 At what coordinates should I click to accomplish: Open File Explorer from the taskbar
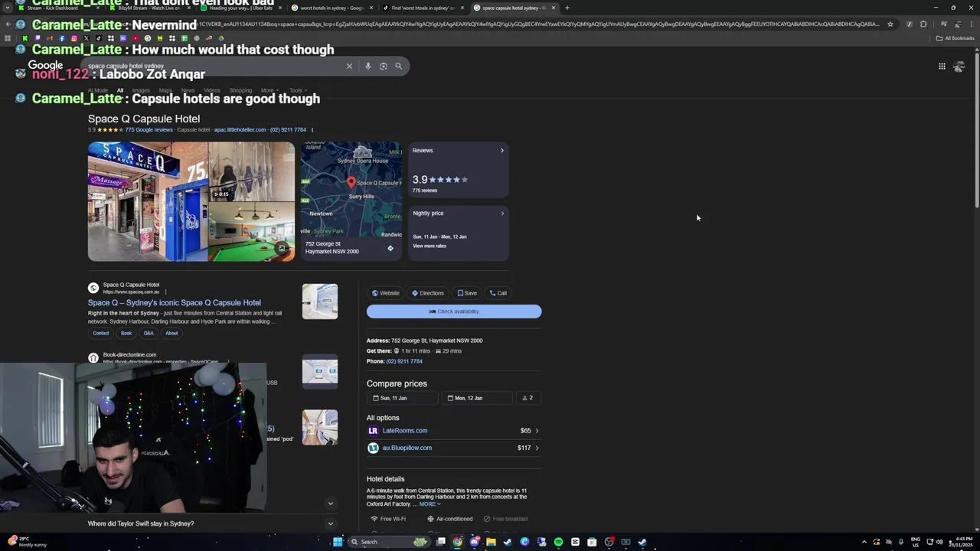tap(491, 542)
